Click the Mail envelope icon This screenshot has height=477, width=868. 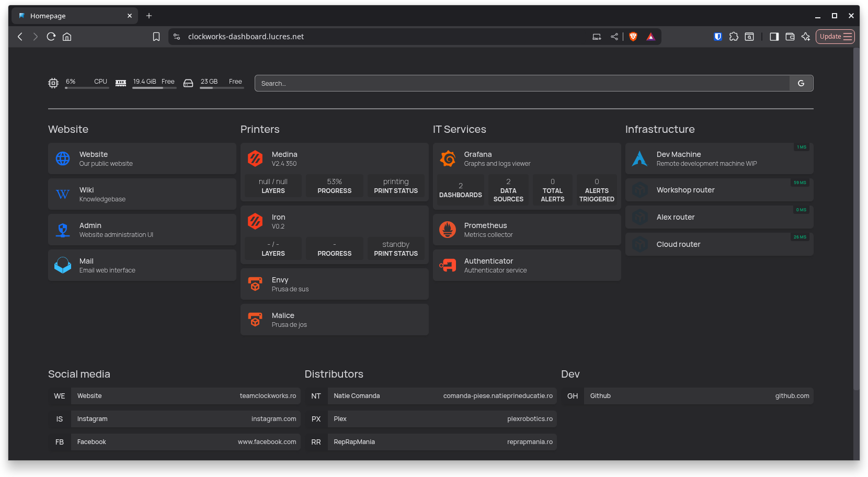point(62,265)
